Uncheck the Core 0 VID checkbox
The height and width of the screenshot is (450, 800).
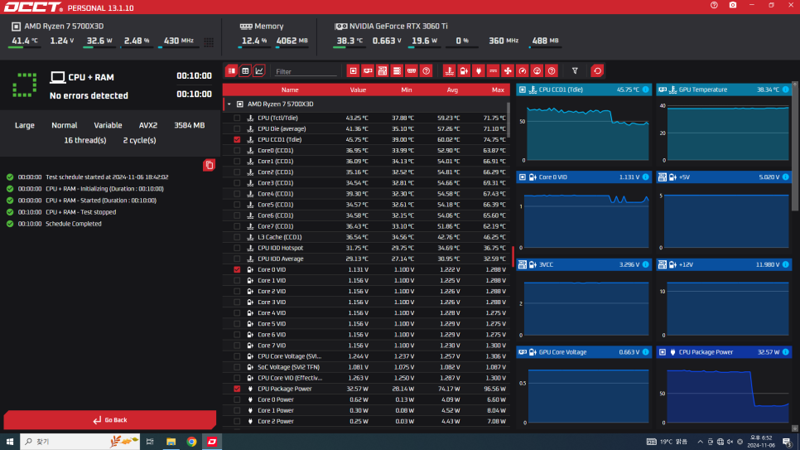click(237, 269)
